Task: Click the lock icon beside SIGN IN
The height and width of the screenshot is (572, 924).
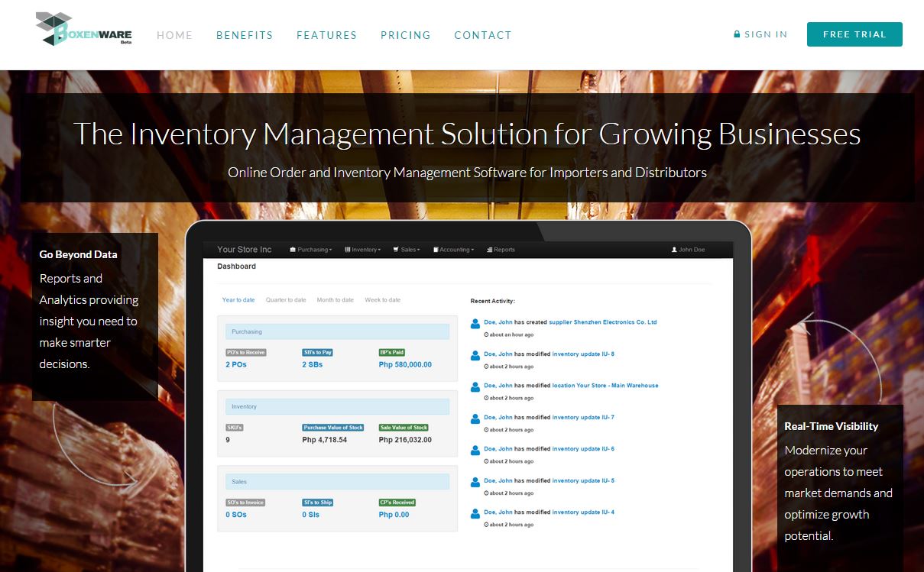Action: click(x=737, y=34)
